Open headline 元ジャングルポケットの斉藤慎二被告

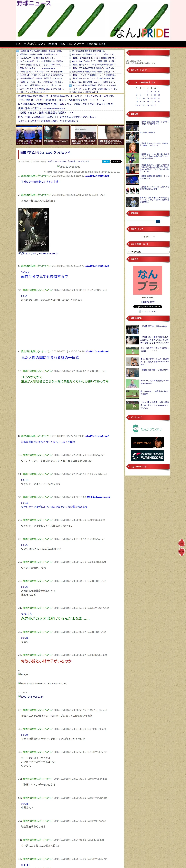click(x=48, y=121)
